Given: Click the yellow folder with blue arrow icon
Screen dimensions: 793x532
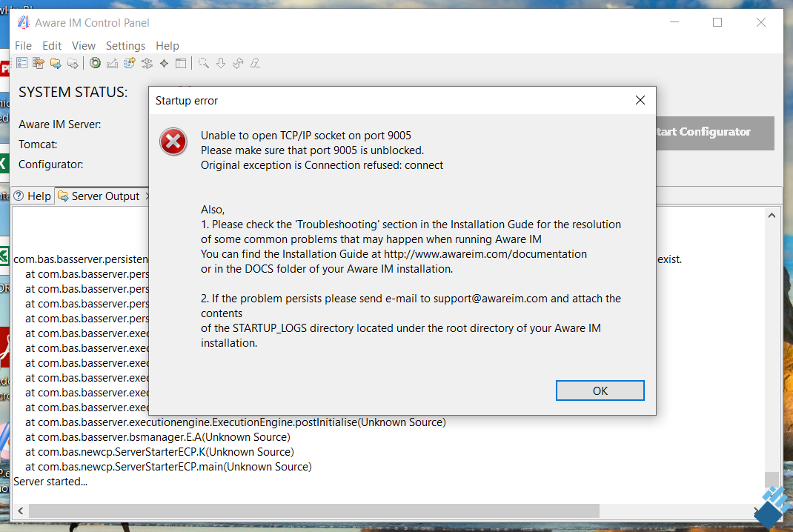Looking at the screenshot, I should (56, 63).
